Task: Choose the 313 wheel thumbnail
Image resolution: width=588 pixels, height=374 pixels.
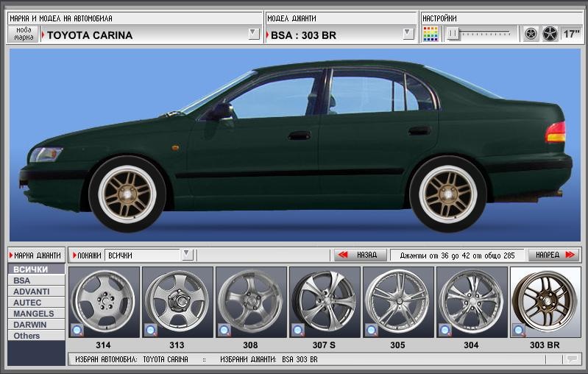Action: point(177,302)
